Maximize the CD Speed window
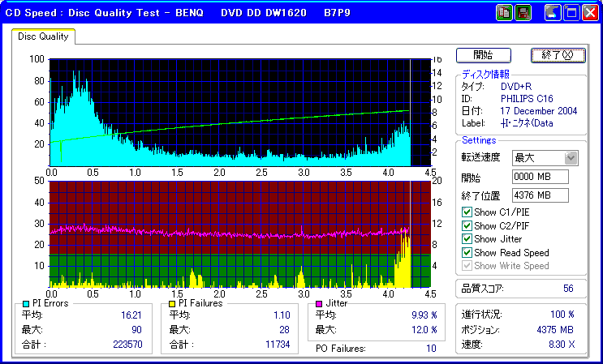 coord(571,13)
